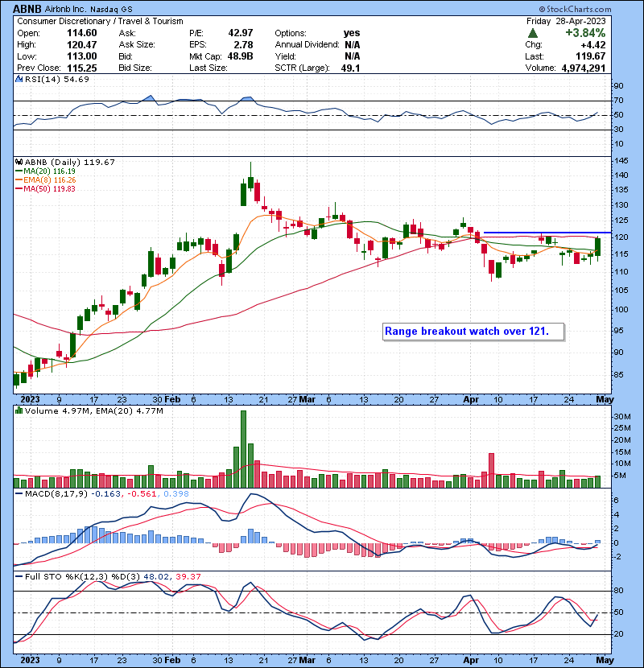644x668 pixels.
Task: Click the Yield label
Action: tap(286, 56)
